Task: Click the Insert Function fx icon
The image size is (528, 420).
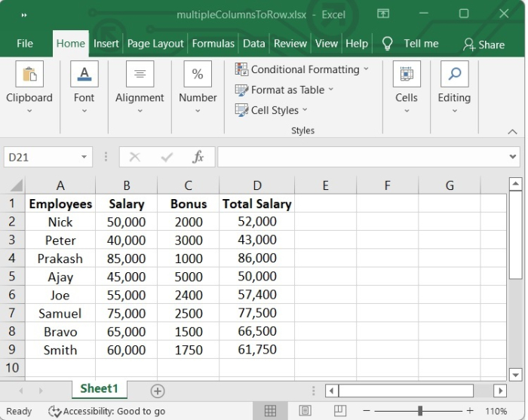Action: [x=198, y=157]
